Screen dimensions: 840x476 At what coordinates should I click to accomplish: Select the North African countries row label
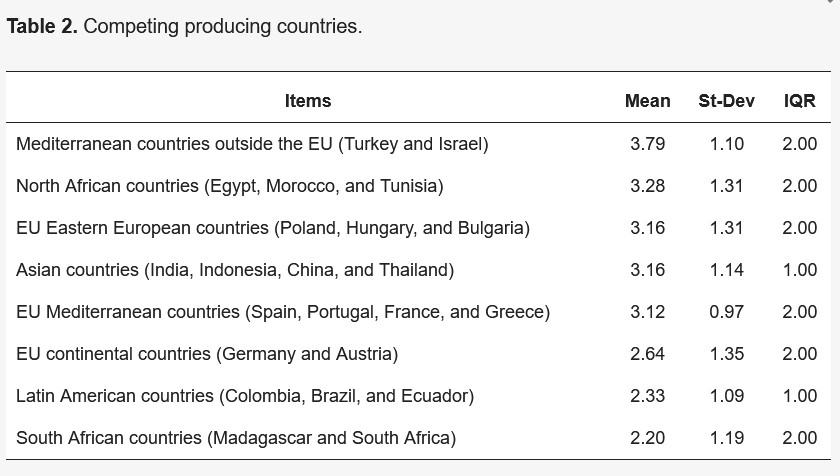(x=230, y=186)
